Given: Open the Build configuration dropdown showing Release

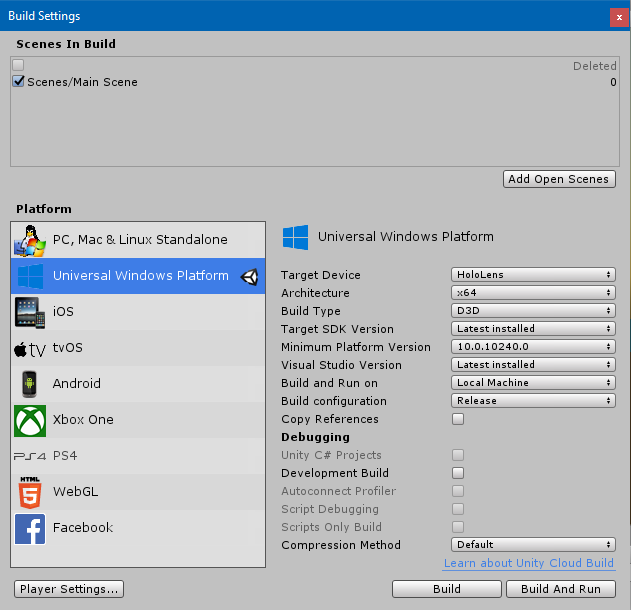Looking at the screenshot, I should pyautogui.click(x=533, y=401).
